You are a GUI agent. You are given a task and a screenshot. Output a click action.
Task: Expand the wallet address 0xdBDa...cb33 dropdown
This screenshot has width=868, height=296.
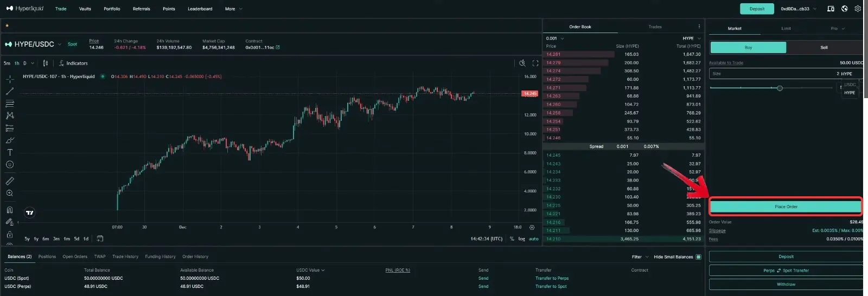799,9
